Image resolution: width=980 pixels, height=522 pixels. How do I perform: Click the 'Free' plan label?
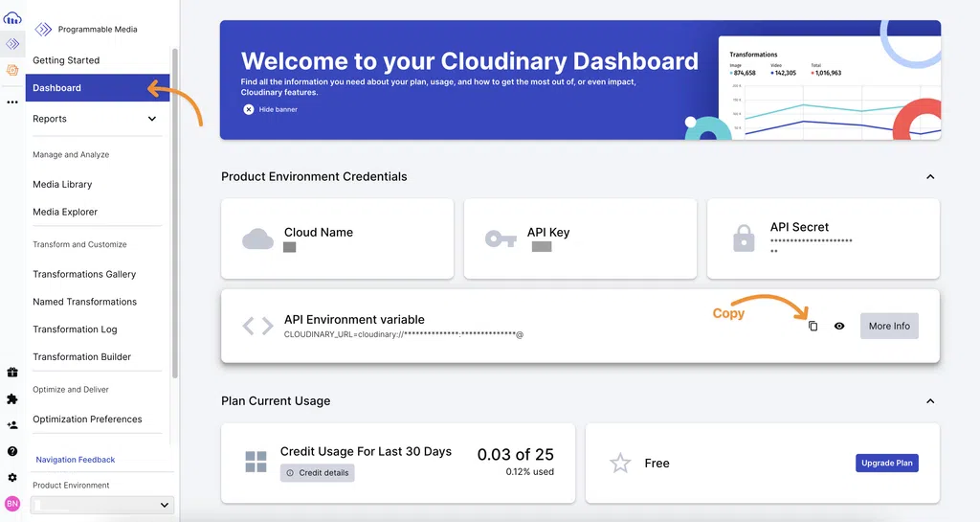[x=657, y=464]
